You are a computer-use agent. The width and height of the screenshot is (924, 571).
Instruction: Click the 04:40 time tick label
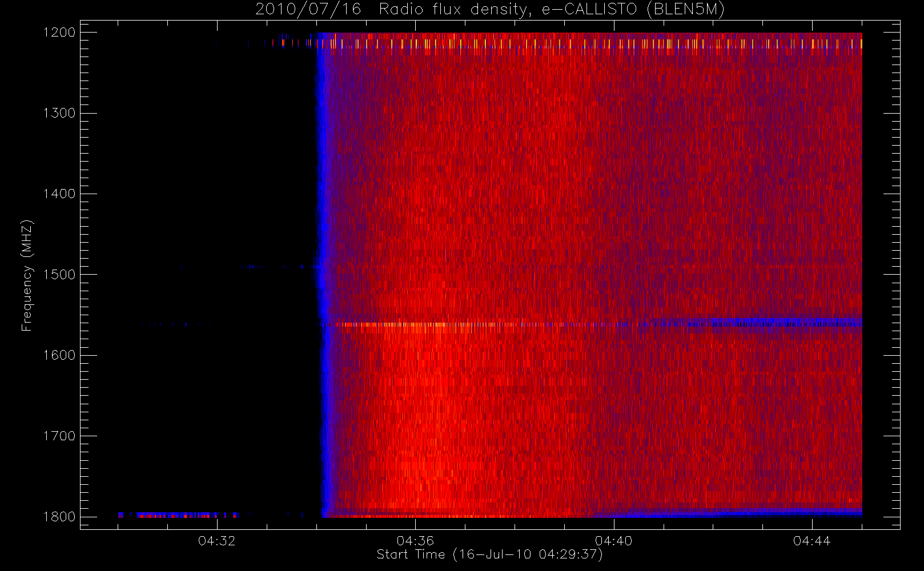[614, 541]
